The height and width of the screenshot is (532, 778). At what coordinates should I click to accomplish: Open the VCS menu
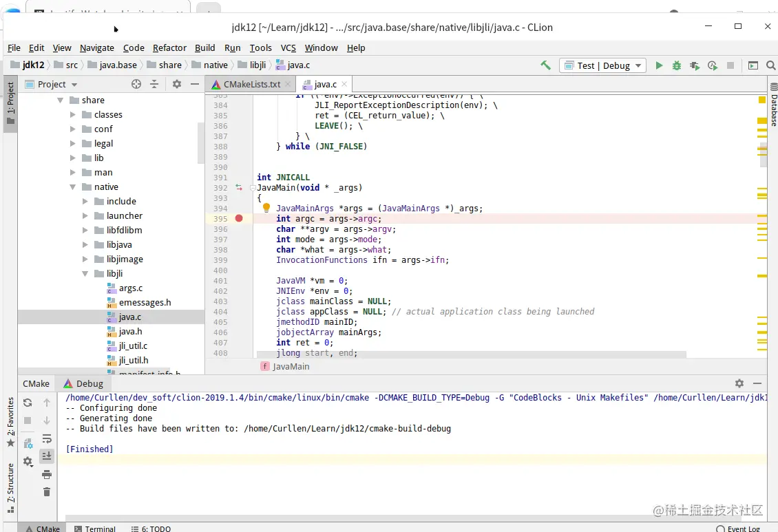[x=288, y=48]
